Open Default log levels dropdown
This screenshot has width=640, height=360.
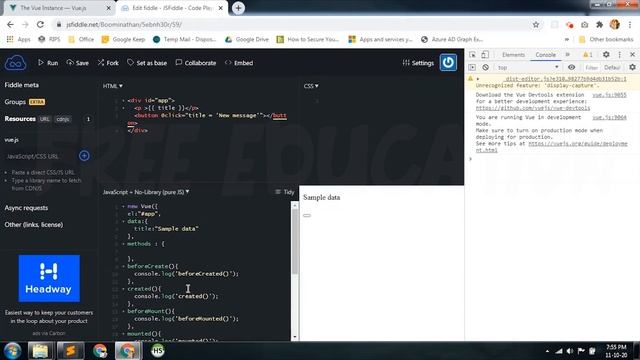pos(612,67)
